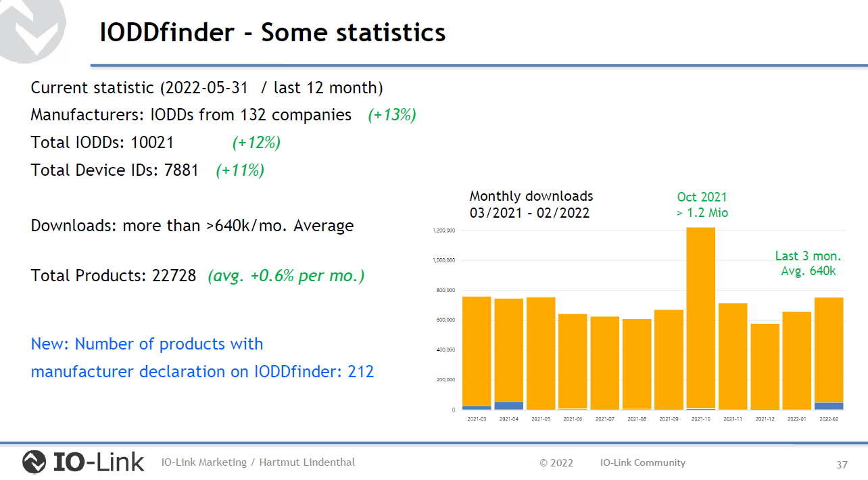Click the 'Monthly downloads' chart heading

[x=531, y=197]
